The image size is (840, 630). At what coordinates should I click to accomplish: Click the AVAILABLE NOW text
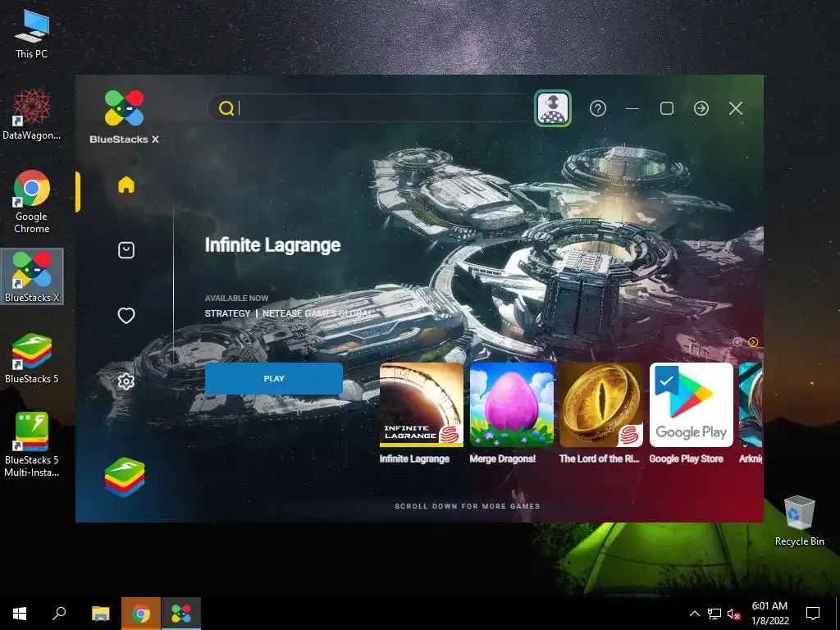237,298
